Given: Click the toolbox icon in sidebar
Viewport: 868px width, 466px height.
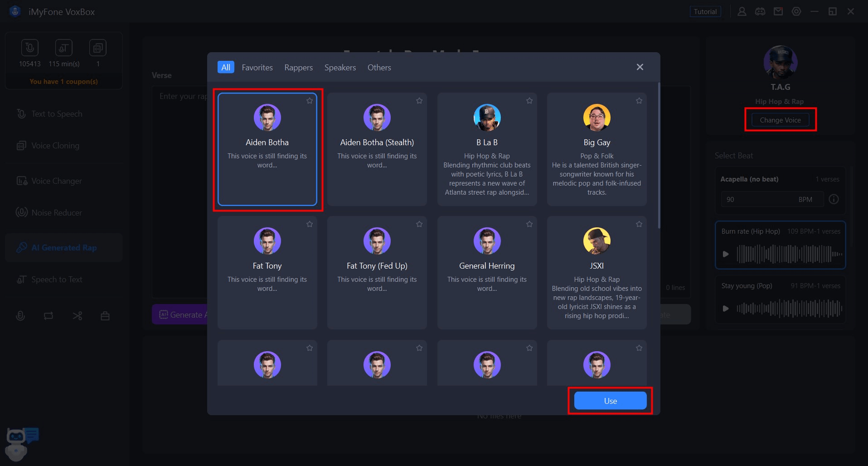Looking at the screenshot, I should (105, 316).
